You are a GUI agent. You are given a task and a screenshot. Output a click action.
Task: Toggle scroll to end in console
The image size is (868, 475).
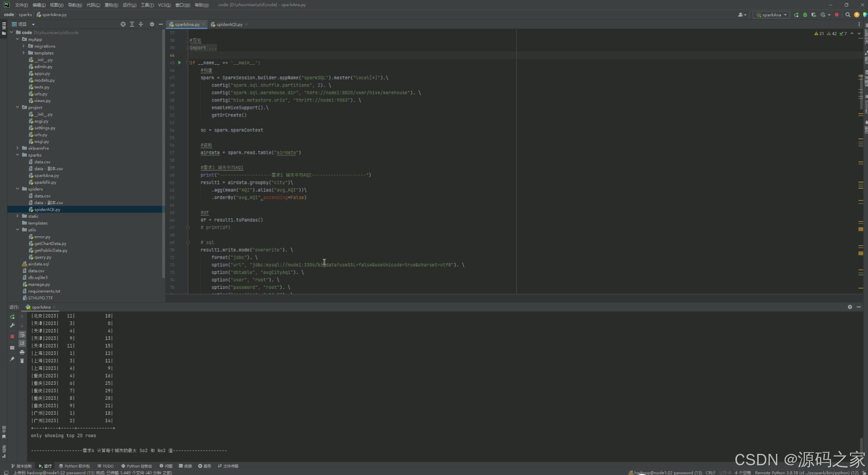click(22, 343)
